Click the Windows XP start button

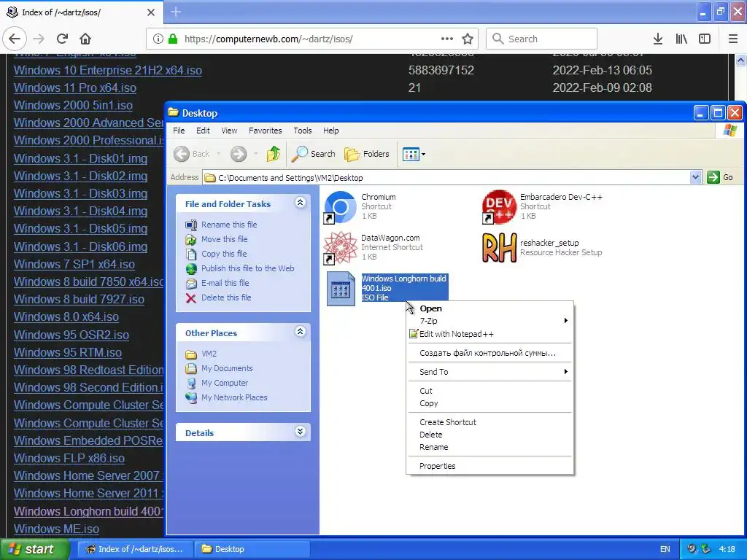(35, 549)
